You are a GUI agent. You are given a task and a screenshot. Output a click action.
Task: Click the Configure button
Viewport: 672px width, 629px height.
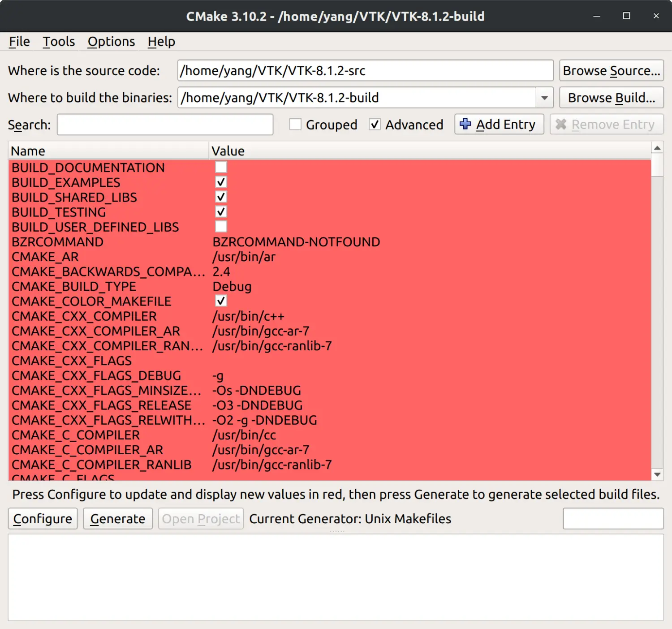43,518
